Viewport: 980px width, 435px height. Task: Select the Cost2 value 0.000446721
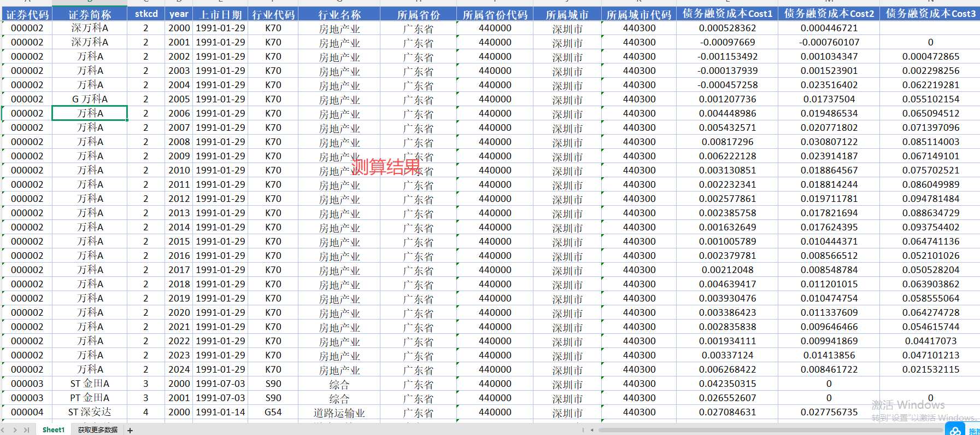pyautogui.click(x=829, y=28)
